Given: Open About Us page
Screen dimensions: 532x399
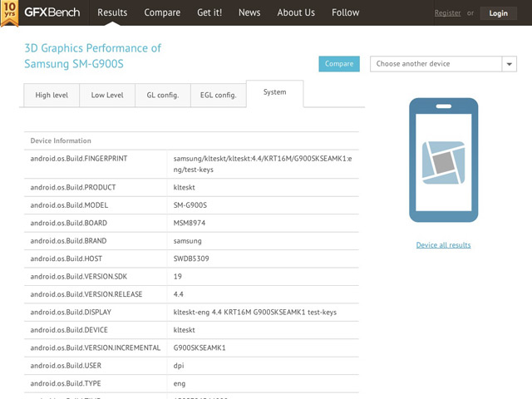Looking at the screenshot, I should click(x=296, y=12).
